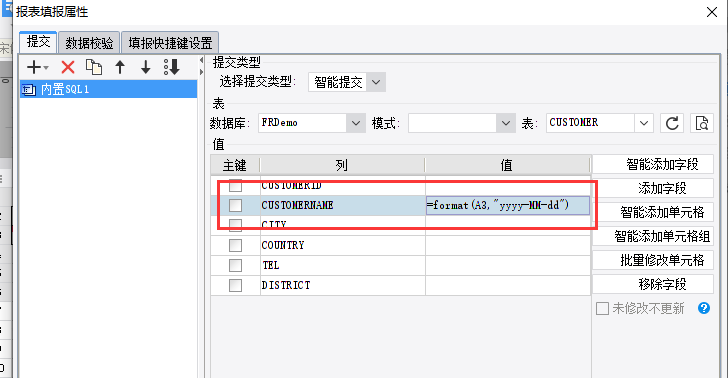Switch to the 数据校验 tab

(x=89, y=43)
